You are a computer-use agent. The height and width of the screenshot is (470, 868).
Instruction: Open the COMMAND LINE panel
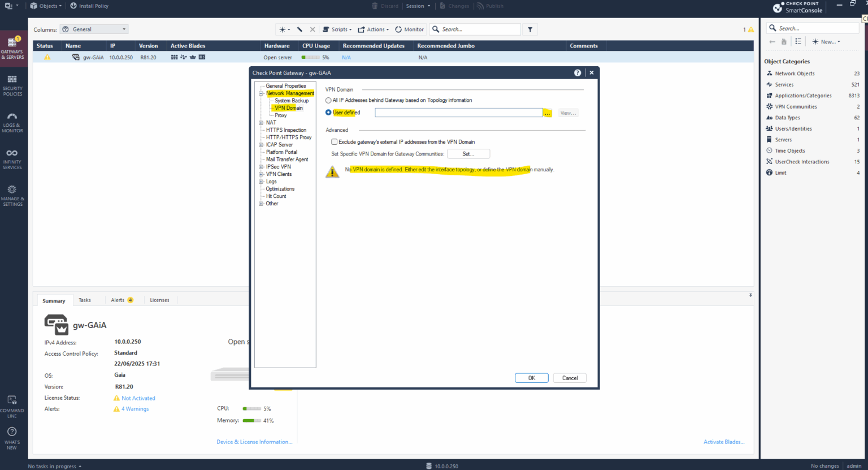pos(13,404)
